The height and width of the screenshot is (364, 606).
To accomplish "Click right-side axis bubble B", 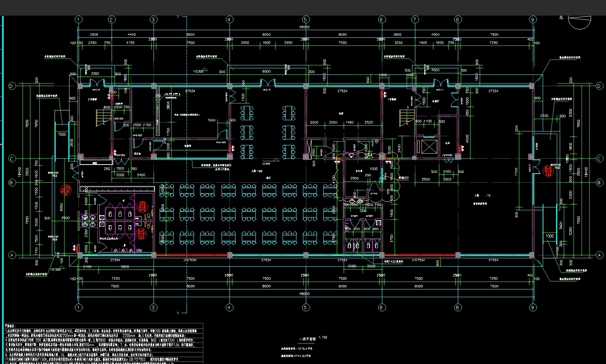I will (x=599, y=182).
